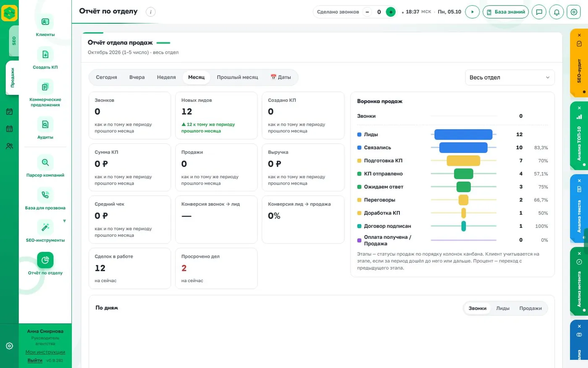The width and height of the screenshot is (588, 368).
Task: Click the play button in header
Action: pyautogui.click(x=472, y=12)
